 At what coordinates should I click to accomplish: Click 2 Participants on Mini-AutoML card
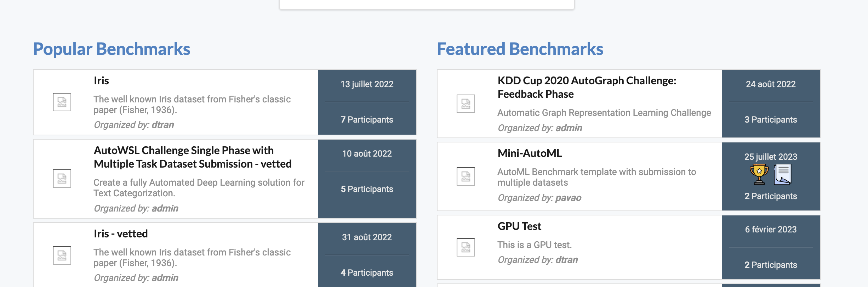(x=771, y=196)
